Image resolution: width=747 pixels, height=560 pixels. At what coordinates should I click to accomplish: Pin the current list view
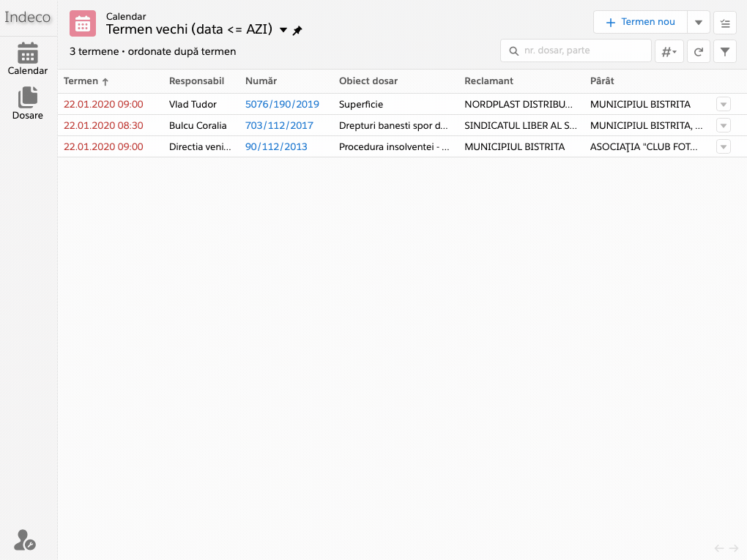[297, 31]
